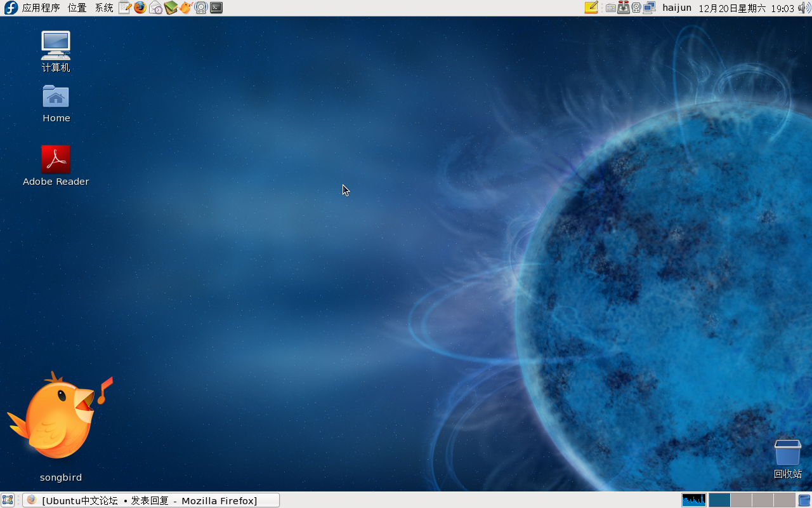Viewport: 812px width, 508px height.
Task: Open the 系统 menu
Action: (x=104, y=8)
